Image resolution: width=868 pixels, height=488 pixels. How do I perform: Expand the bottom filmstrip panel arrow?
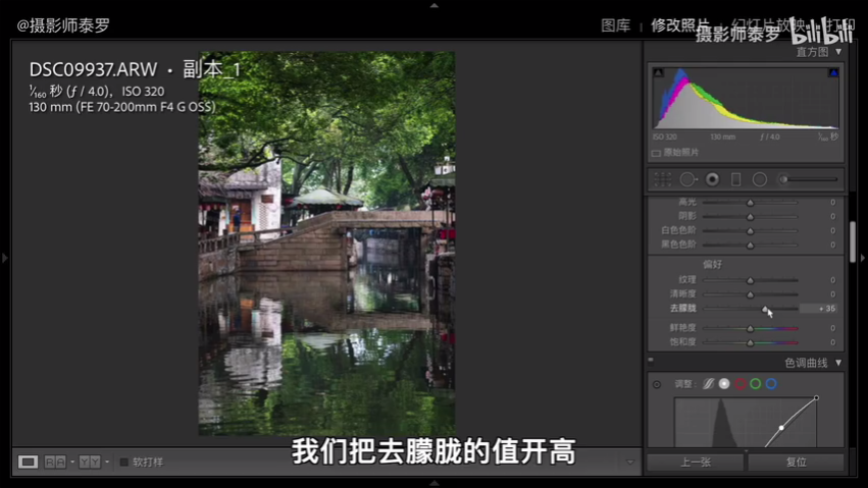tap(434, 484)
